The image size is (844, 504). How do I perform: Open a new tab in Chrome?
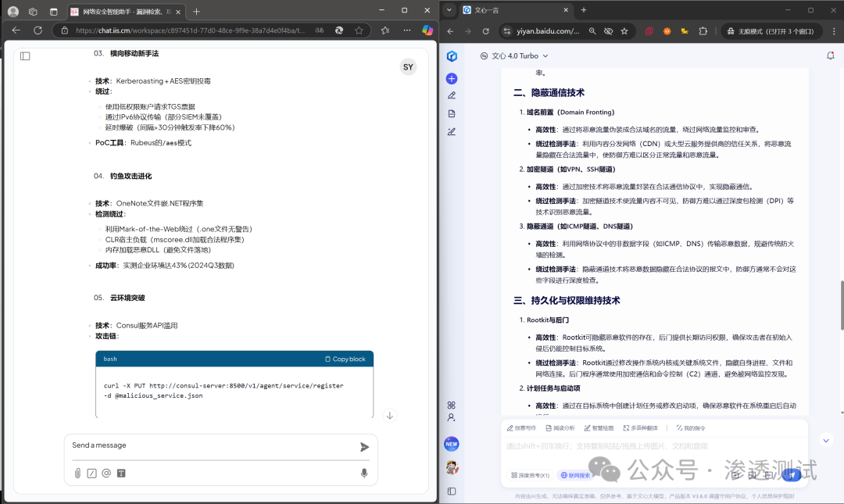click(x=584, y=9)
